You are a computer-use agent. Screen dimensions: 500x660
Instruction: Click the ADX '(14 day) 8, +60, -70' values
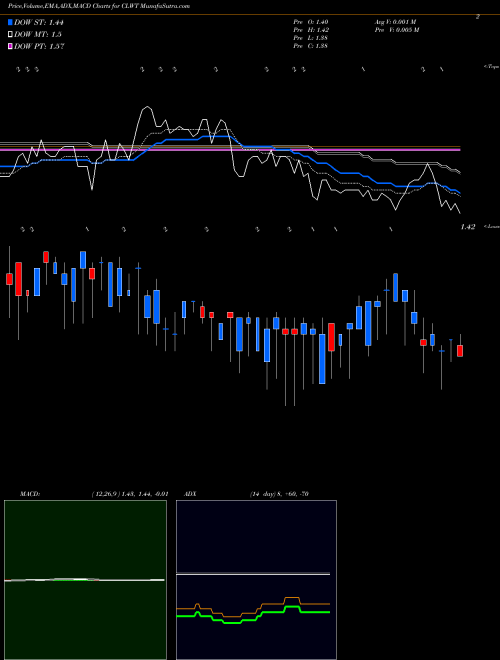[x=279, y=494]
